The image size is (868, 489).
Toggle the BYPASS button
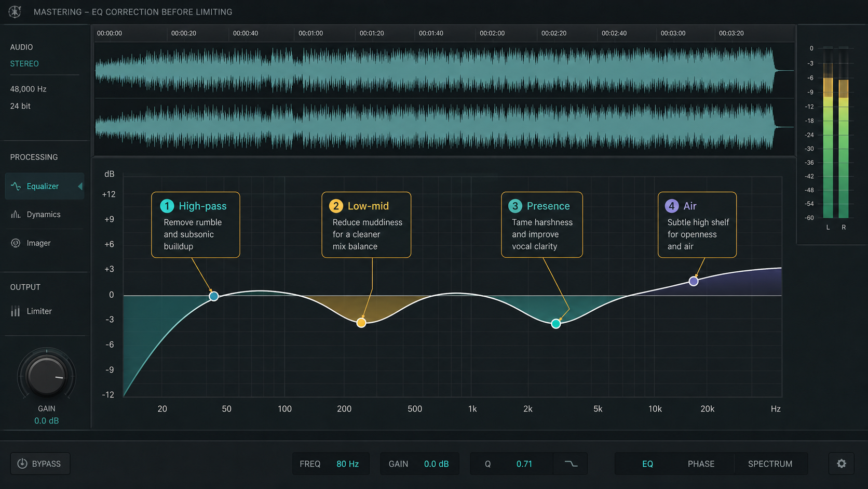(40, 464)
